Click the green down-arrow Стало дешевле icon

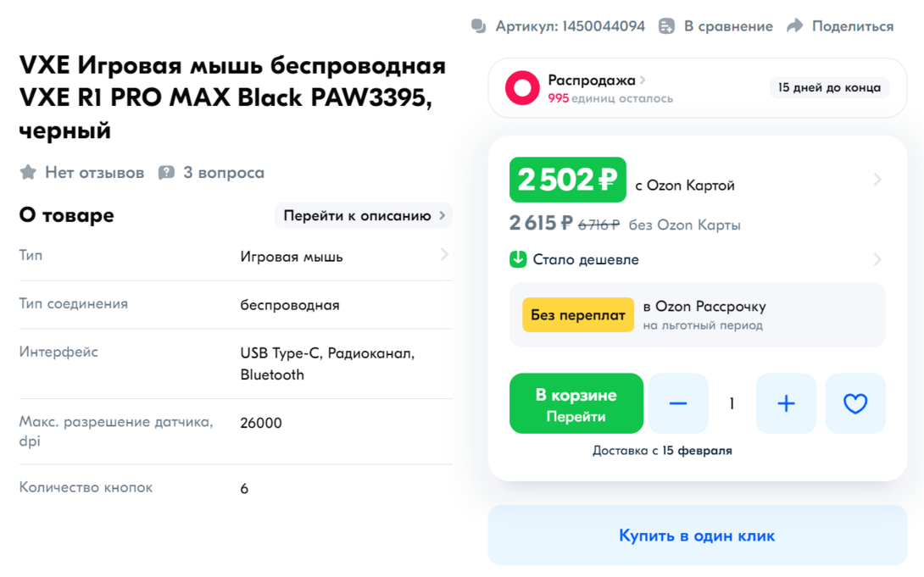(x=518, y=259)
